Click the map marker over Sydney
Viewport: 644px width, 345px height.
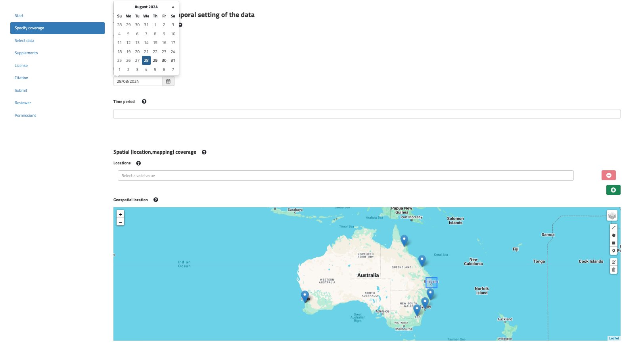coord(425,303)
